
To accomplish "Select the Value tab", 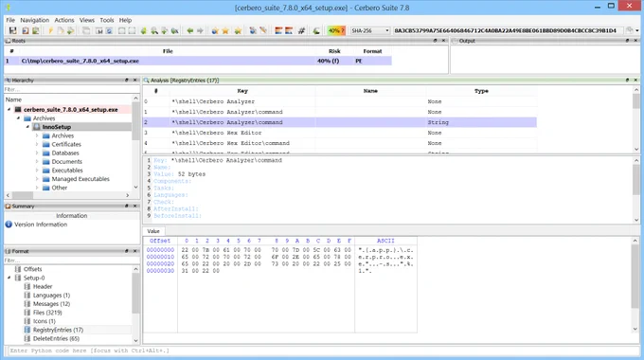I will tap(153, 231).
